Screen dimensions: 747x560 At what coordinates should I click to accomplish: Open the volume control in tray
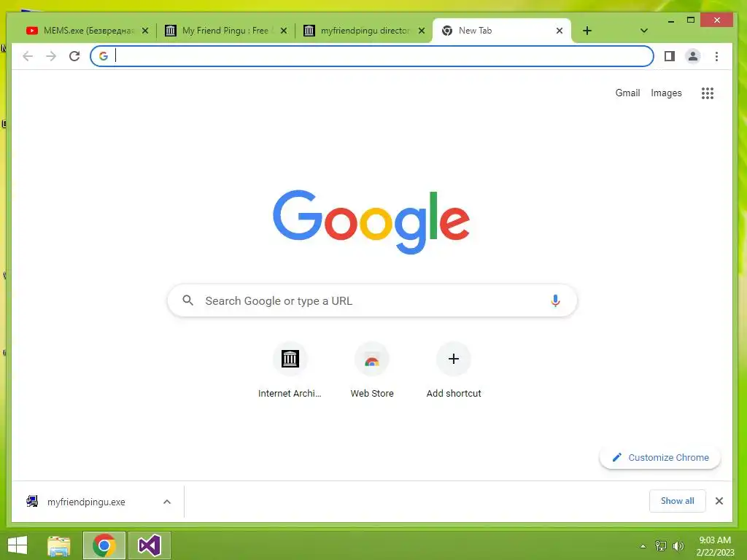[678, 545]
